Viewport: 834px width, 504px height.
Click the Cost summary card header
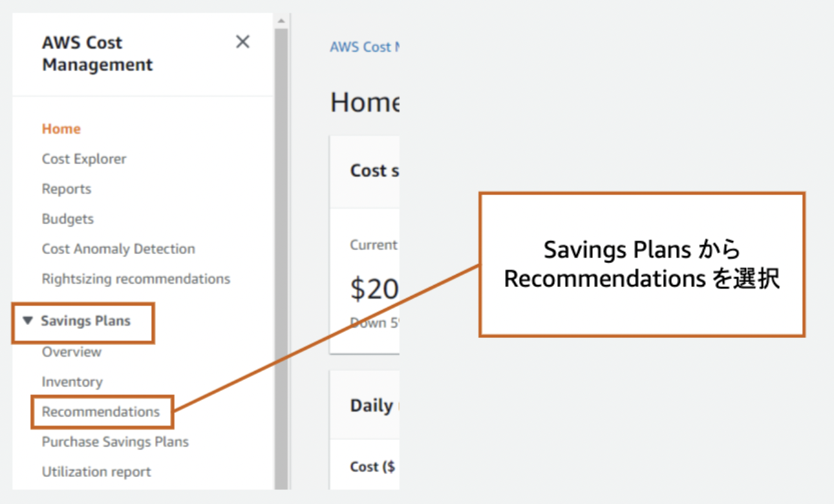pos(374,171)
